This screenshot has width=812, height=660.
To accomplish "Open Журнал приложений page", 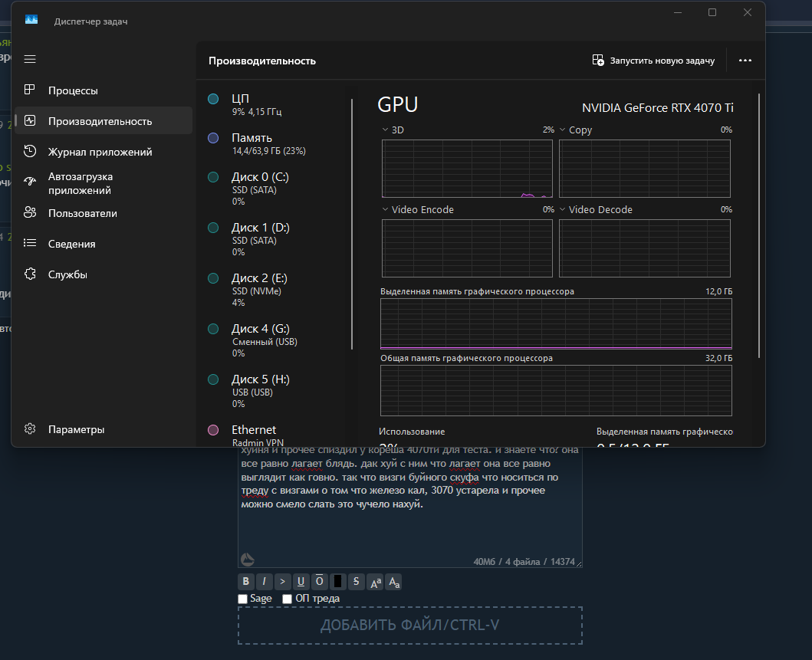I will 104,152.
